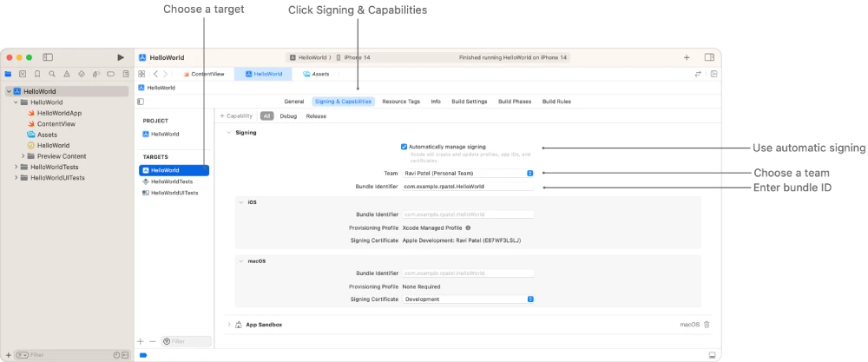868x362 pixels.
Task: Open the Project navigator folder icon
Action: pos(8,74)
